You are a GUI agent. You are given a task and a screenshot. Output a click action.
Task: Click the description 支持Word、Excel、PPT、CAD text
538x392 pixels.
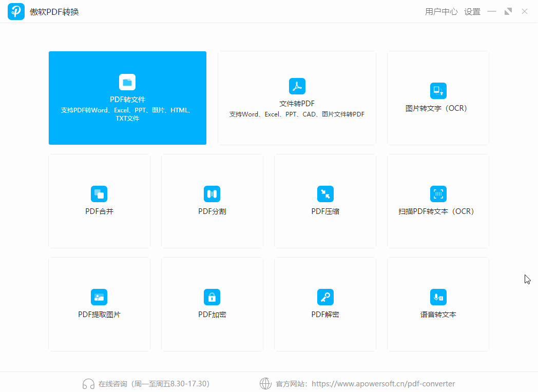tap(297, 114)
